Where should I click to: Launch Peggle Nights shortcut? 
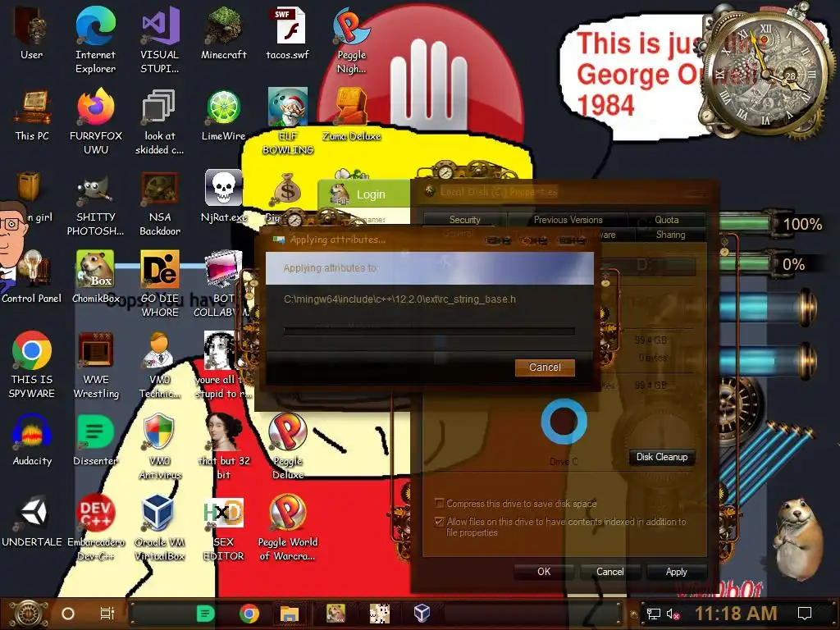pos(351,39)
